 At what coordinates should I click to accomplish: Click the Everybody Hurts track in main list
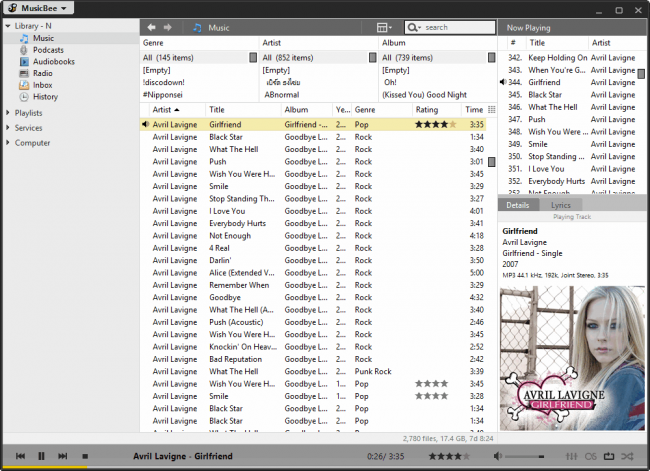tap(237, 223)
